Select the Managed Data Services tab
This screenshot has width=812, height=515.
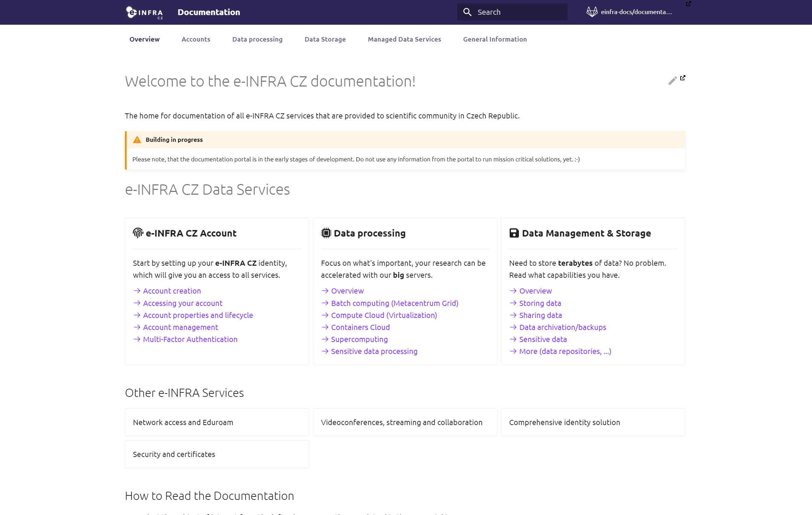point(404,39)
